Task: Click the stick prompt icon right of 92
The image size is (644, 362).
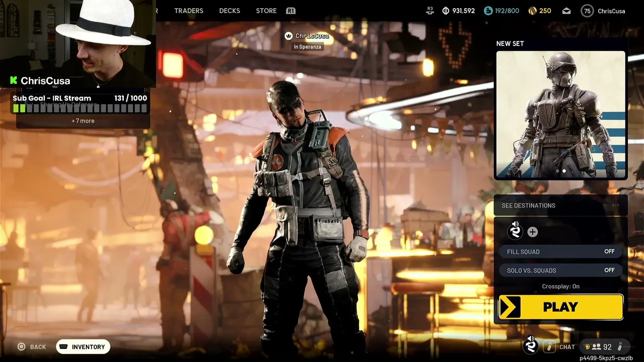Action: (620, 347)
